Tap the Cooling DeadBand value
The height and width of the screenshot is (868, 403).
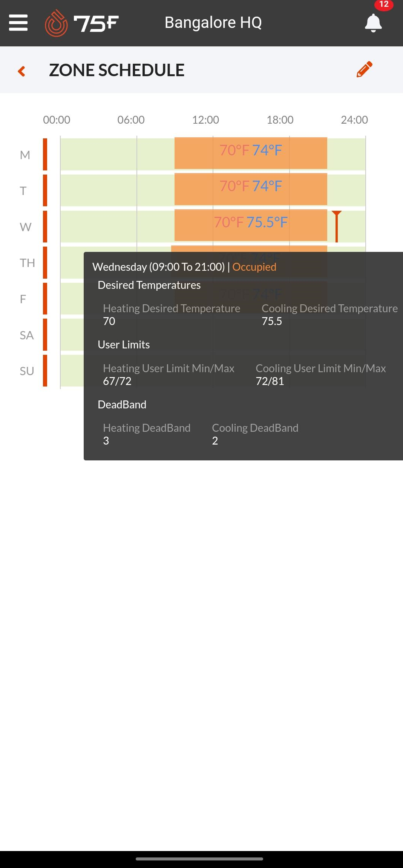215,441
